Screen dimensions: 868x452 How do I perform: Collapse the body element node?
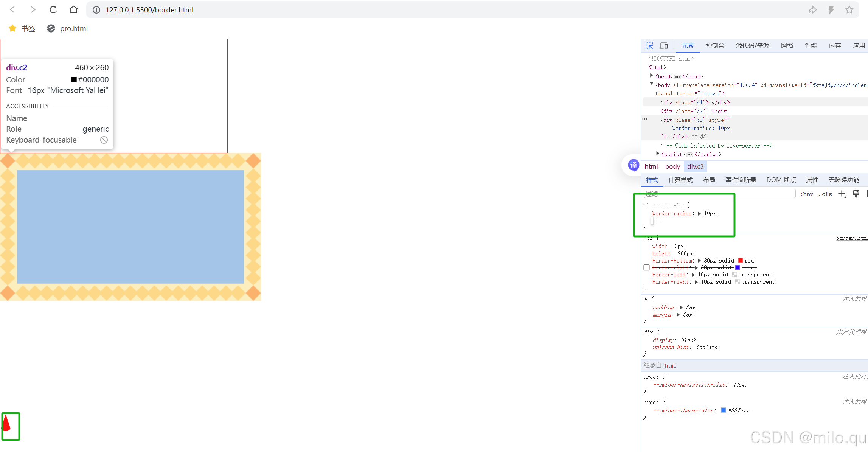pos(651,84)
